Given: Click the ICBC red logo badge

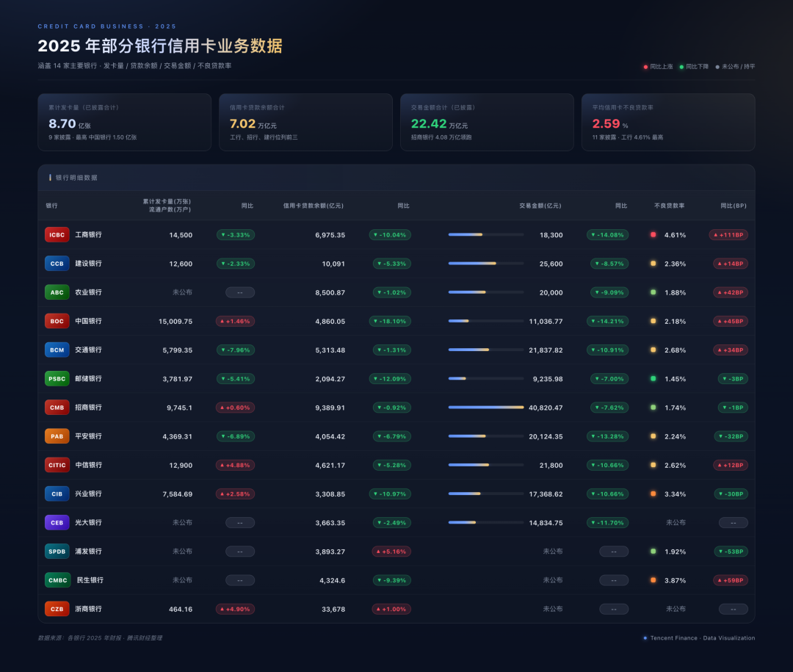Looking at the screenshot, I should click(57, 235).
